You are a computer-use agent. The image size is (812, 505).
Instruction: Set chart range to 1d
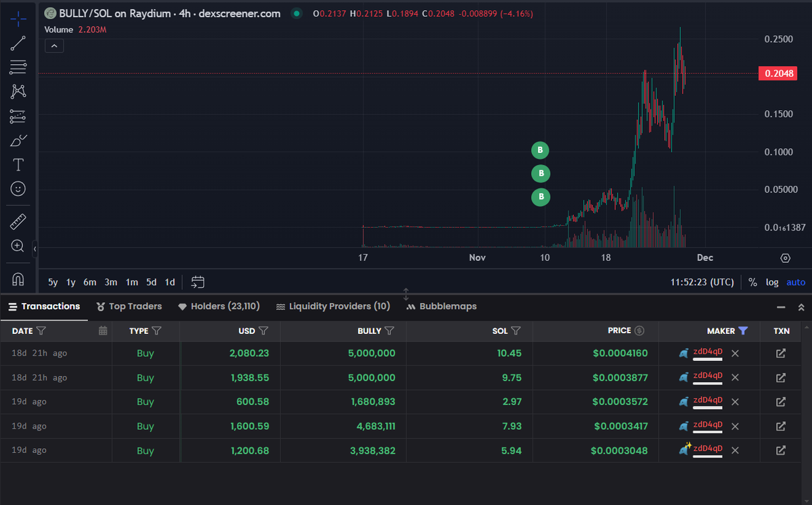pyautogui.click(x=170, y=282)
